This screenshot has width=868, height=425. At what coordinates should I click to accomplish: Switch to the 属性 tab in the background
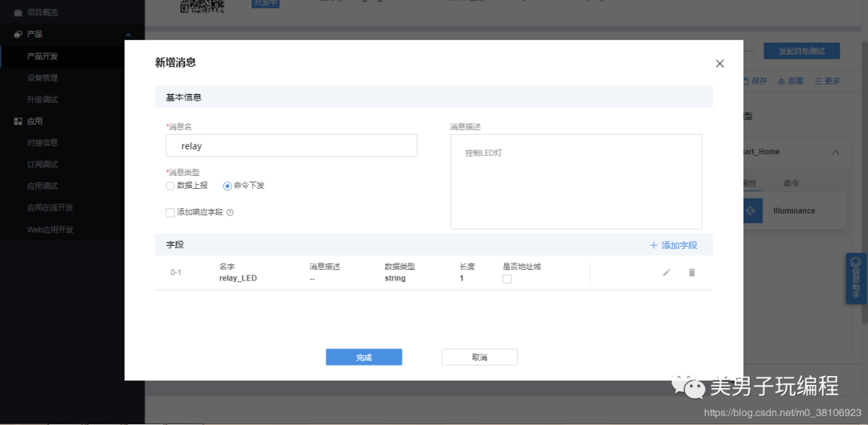(x=750, y=183)
